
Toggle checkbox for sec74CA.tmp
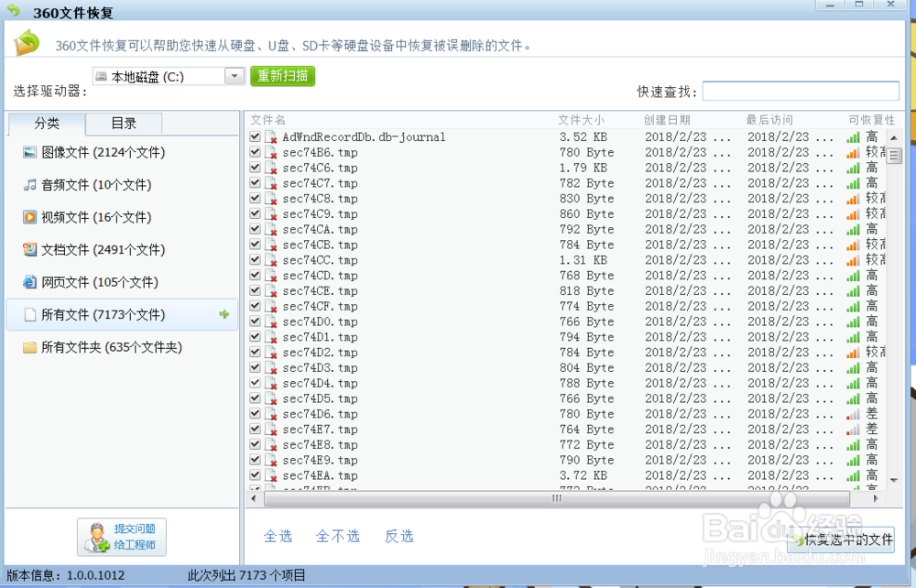256,229
